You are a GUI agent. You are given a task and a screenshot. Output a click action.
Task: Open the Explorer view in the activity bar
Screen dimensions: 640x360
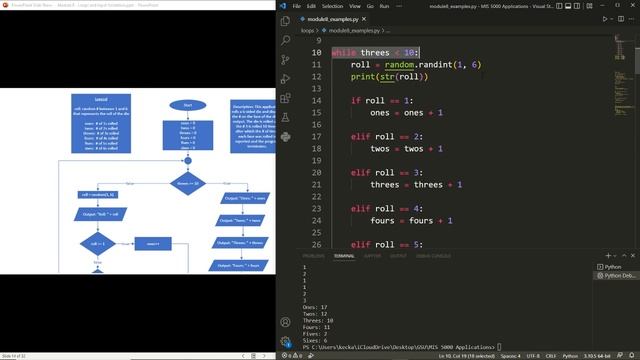pos(285,21)
